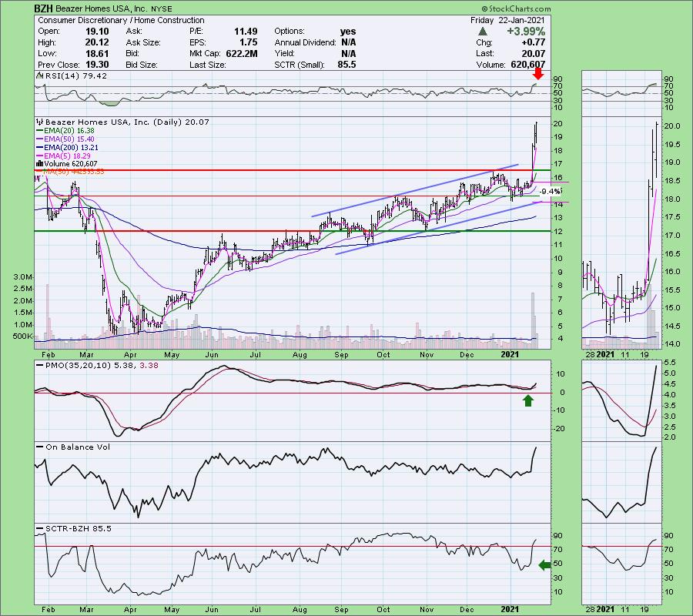Select the Prev Close value 19.30
The height and width of the screenshot is (616, 693).
(x=97, y=65)
